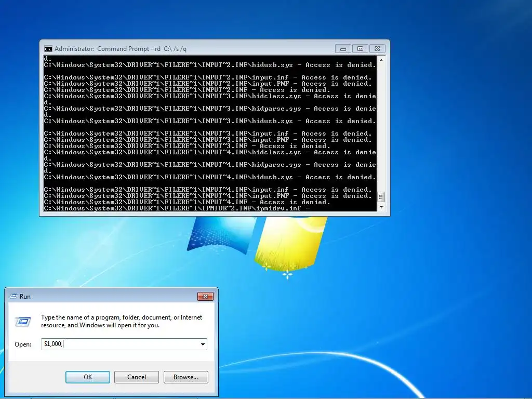
Task: Maximize the Command Prompt window
Action: (x=360, y=49)
